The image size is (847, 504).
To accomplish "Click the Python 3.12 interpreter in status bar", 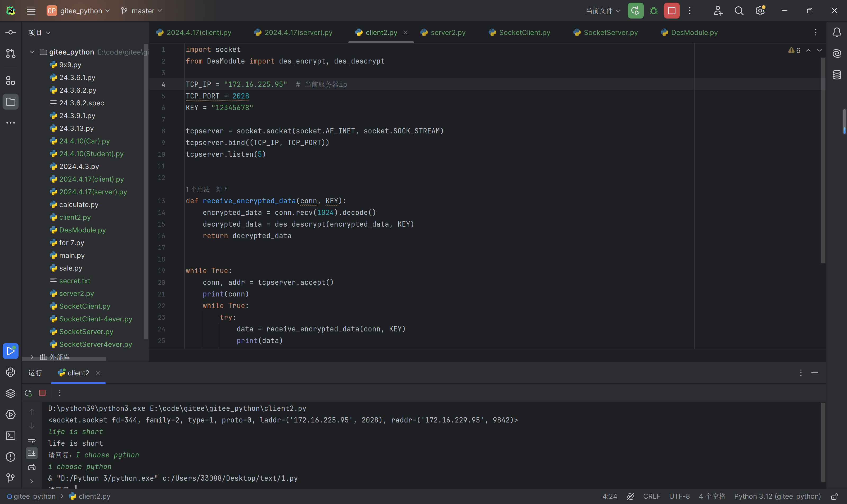I will tap(777, 496).
